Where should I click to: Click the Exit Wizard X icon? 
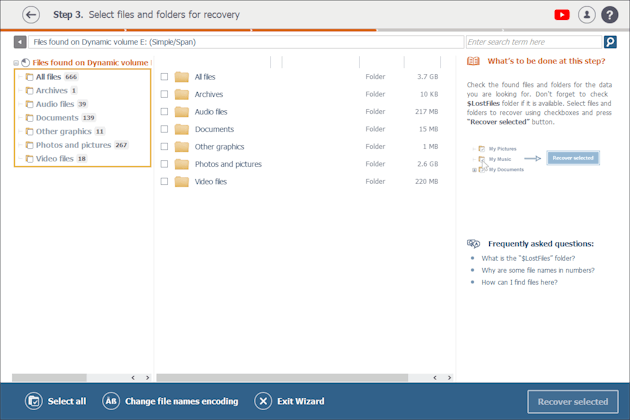pos(263,401)
